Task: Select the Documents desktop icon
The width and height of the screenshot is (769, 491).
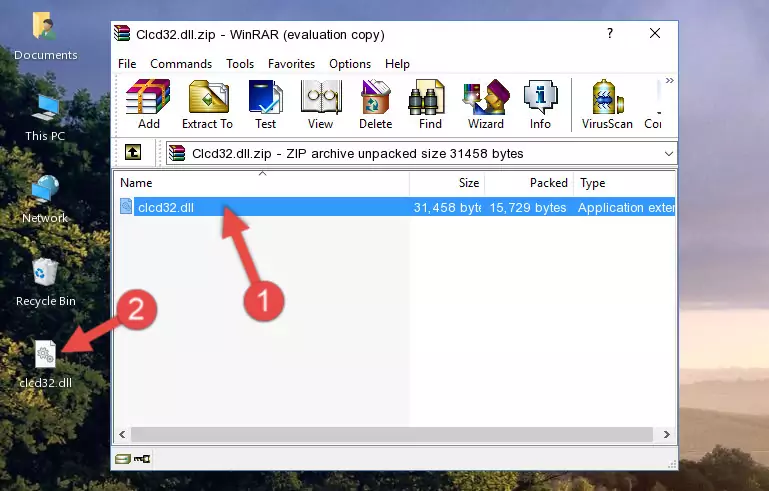Action: pyautogui.click(x=45, y=36)
